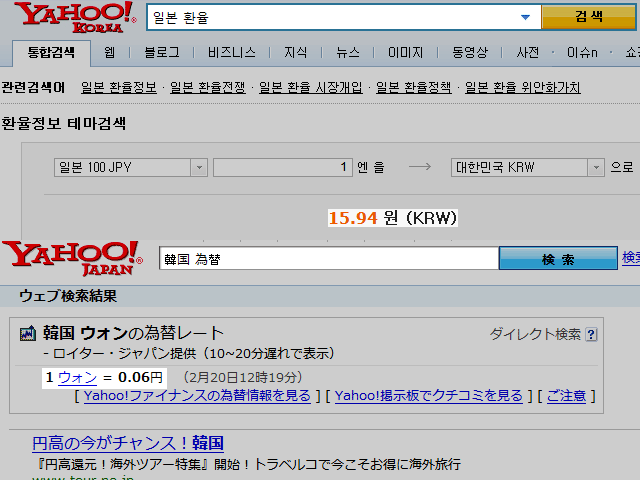Click the 환율정보 테마검색 heading
Viewport: 640px width, 480px height.
[x=64, y=123]
